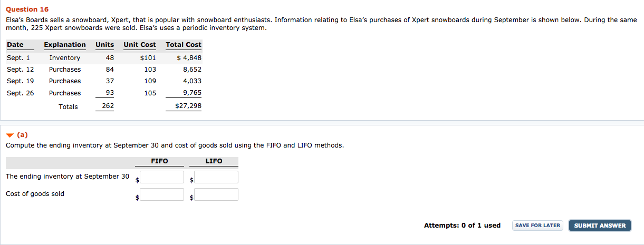Click the 262 total units value
The image size is (644, 245).
[108, 106]
